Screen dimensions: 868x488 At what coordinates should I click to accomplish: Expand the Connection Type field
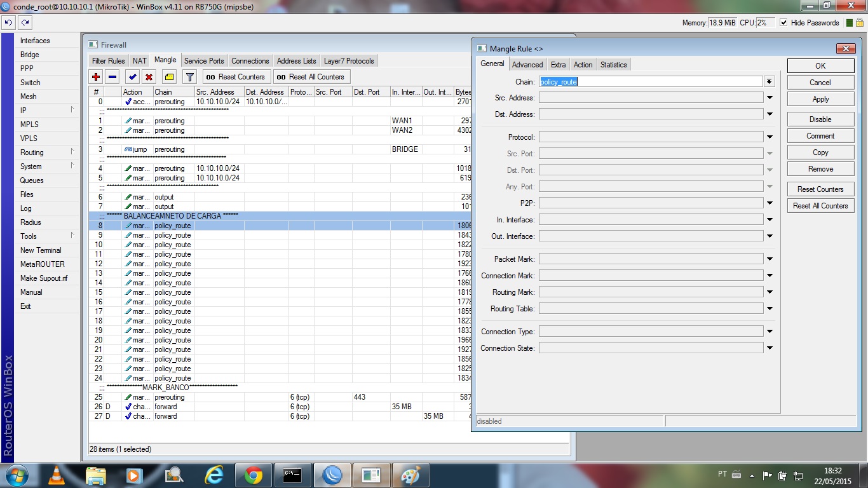[x=770, y=332]
